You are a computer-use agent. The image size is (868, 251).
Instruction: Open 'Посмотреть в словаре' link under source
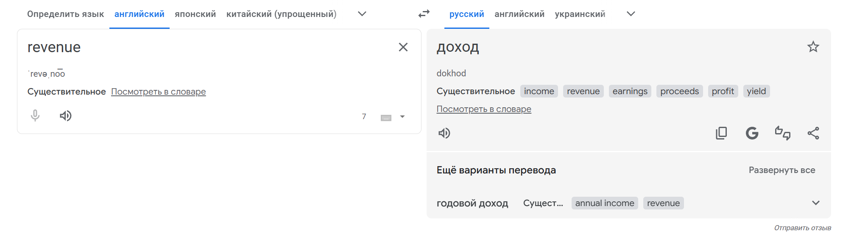pos(158,92)
